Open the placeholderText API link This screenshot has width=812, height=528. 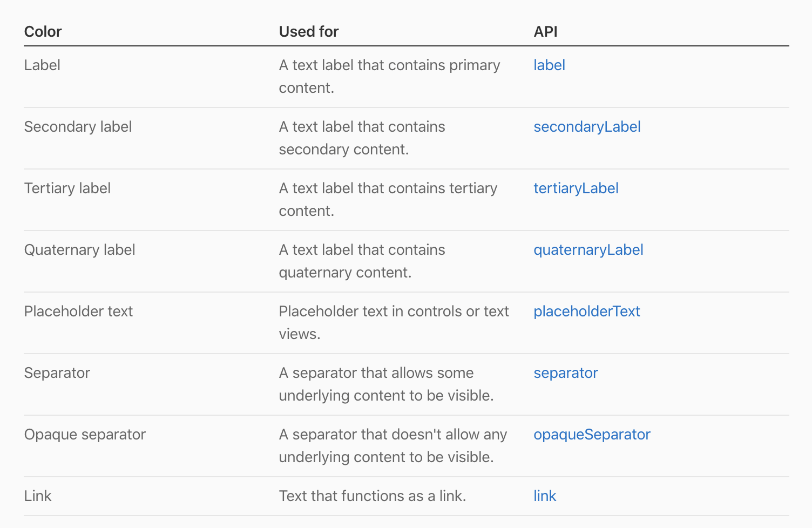pyautogui.click(x=586, y=312)
